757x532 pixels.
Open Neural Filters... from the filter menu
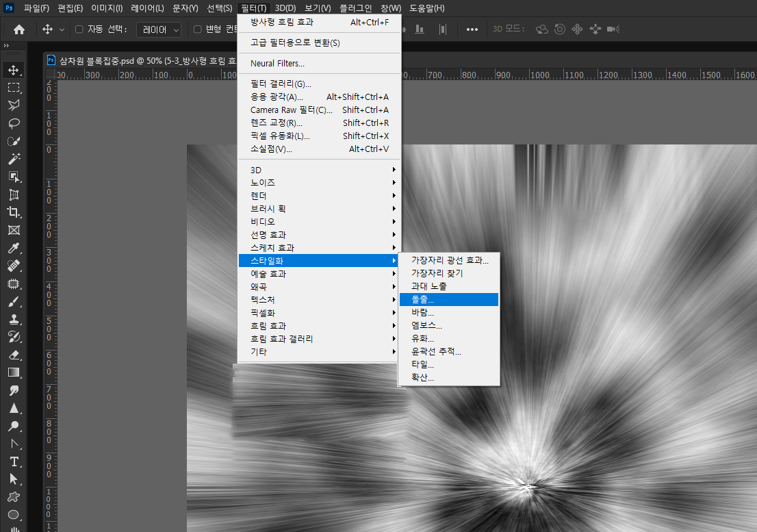click(319, 63)
